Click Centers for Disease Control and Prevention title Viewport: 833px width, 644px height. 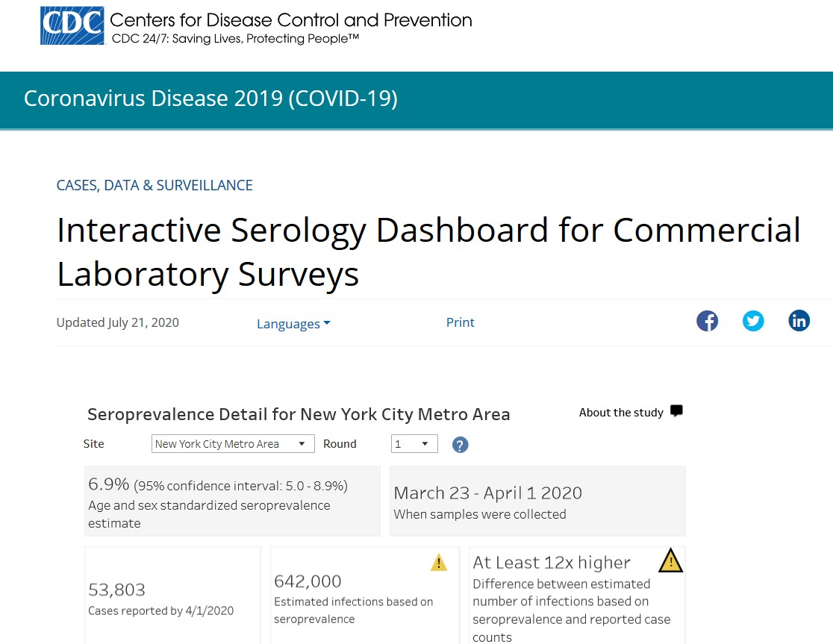tap(290, 20)
